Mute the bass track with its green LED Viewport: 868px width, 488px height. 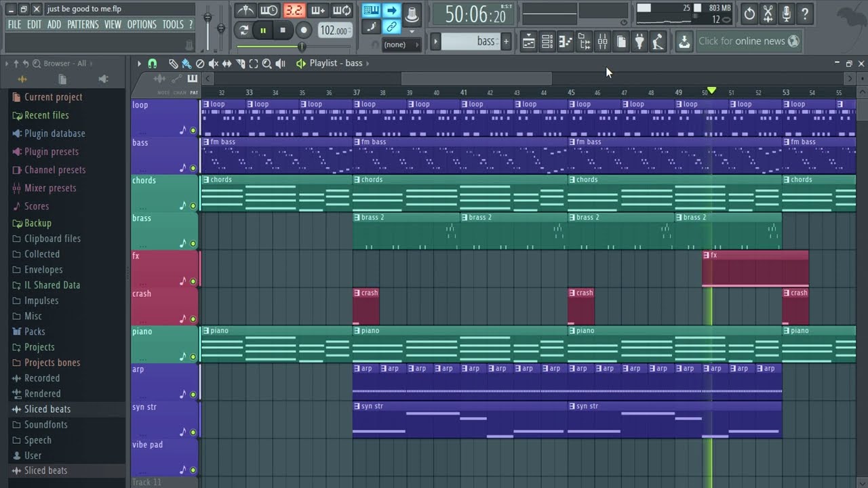coord(193,168)
